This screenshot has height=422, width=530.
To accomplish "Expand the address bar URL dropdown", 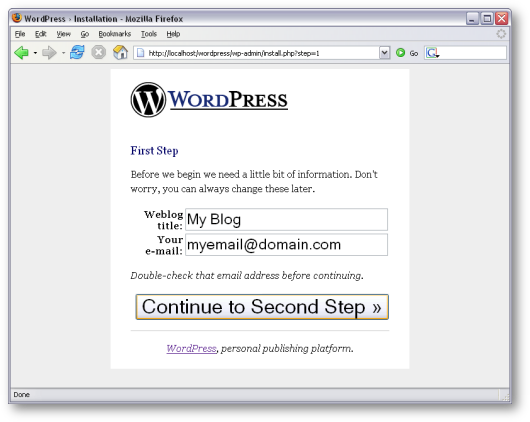I will [384, 53].
